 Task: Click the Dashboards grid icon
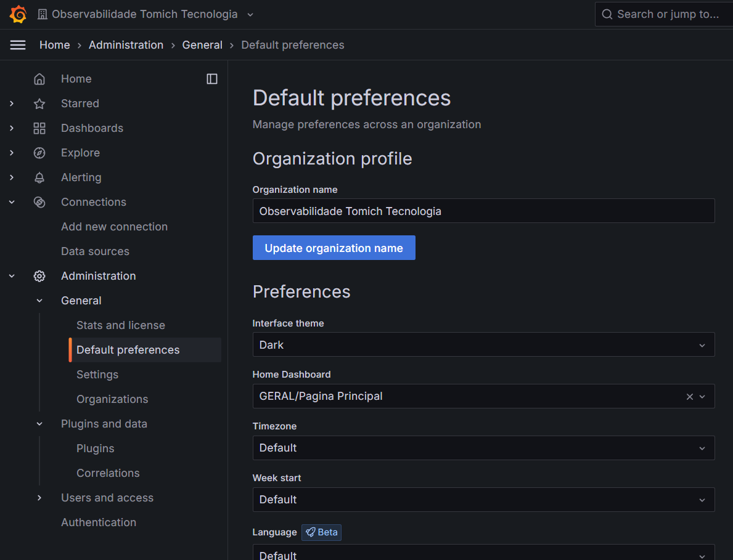tap(39, 128)
